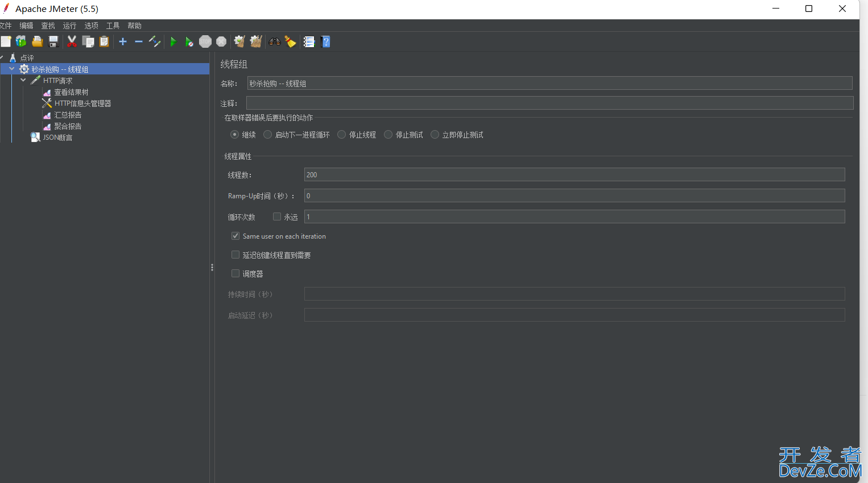Select 启动下一进程循环 radio option
Image resolution: width=868 pixels, height=483 pixels.
[x=267, y=135]
